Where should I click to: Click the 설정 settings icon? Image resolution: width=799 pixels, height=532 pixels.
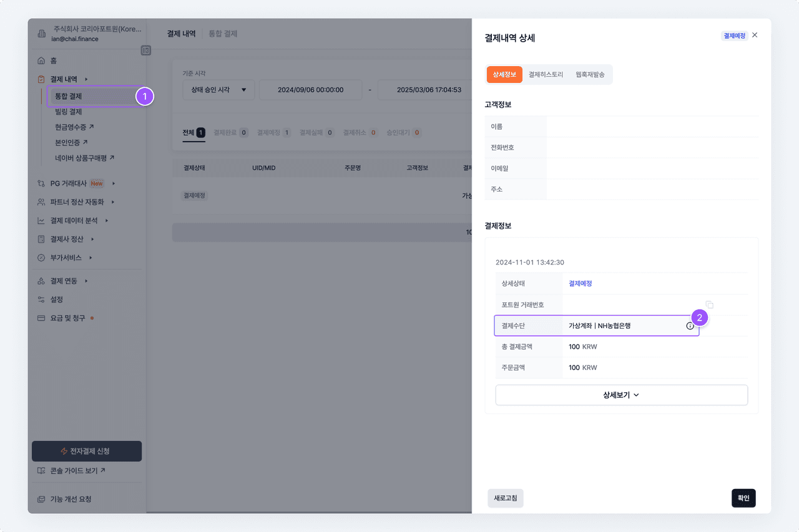click(41, 299)
